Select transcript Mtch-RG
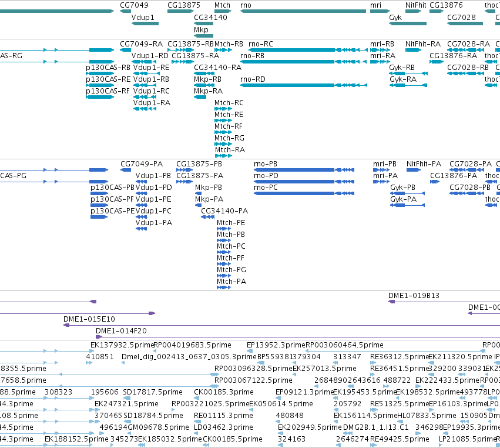500x448 pixels. (229, 138)
